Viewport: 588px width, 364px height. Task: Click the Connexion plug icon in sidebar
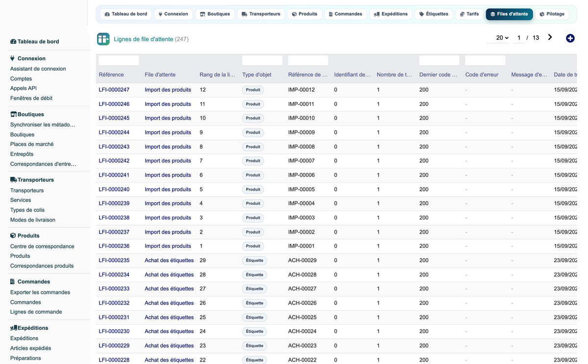[12, 58]
